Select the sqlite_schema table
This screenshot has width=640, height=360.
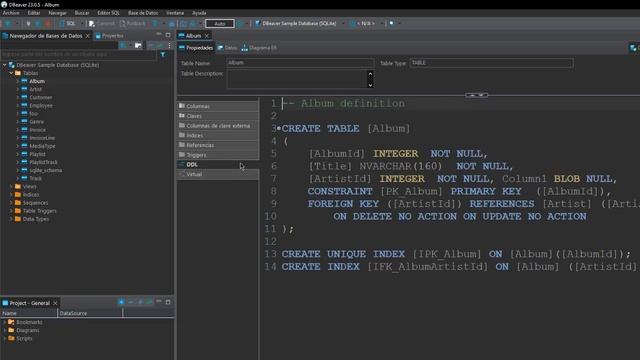pyautogui.click(x=45, y=170)
